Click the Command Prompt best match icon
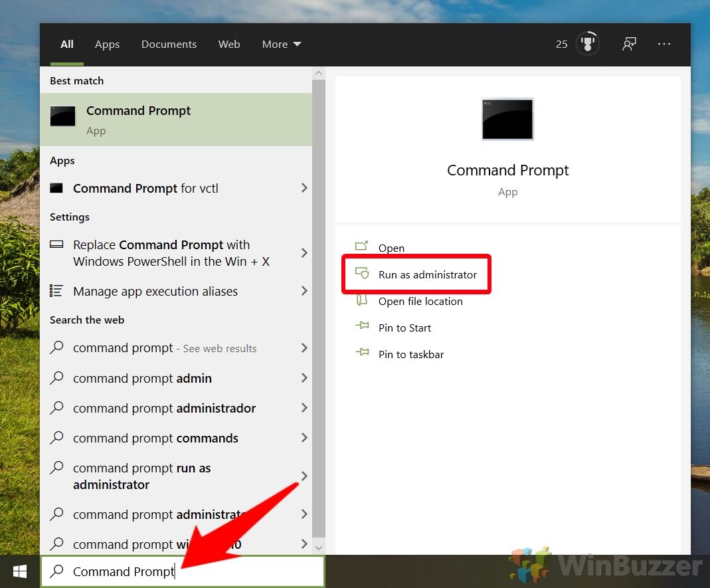The height and width of the screenshot is (588, 710). click(x=62, y=116)
